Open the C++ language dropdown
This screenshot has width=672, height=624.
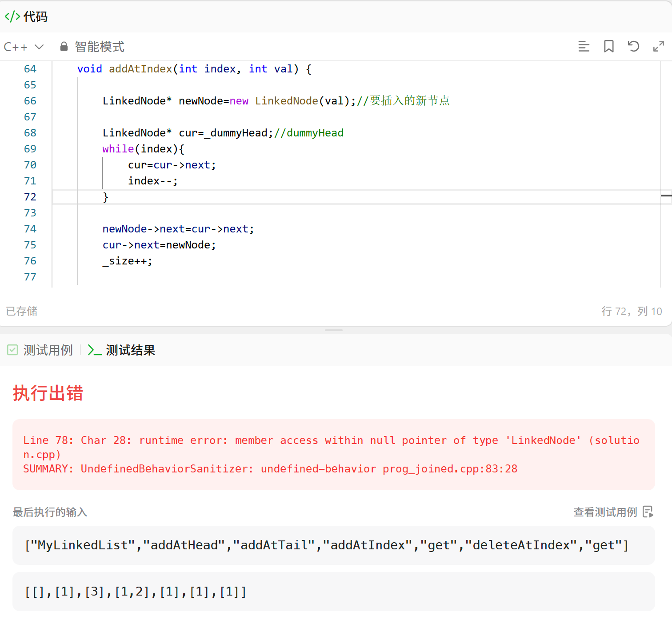pyautogui.click(x=24, y=47)
